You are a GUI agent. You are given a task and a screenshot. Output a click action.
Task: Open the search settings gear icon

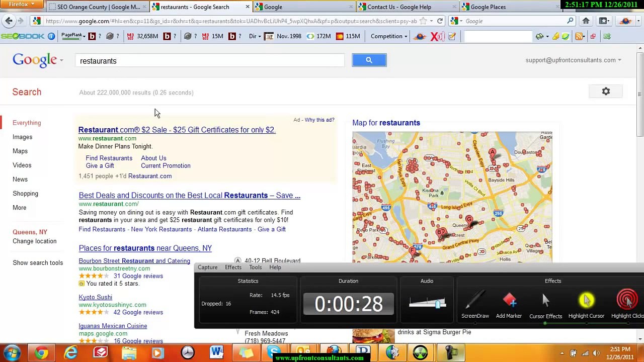tap(606, 92)
